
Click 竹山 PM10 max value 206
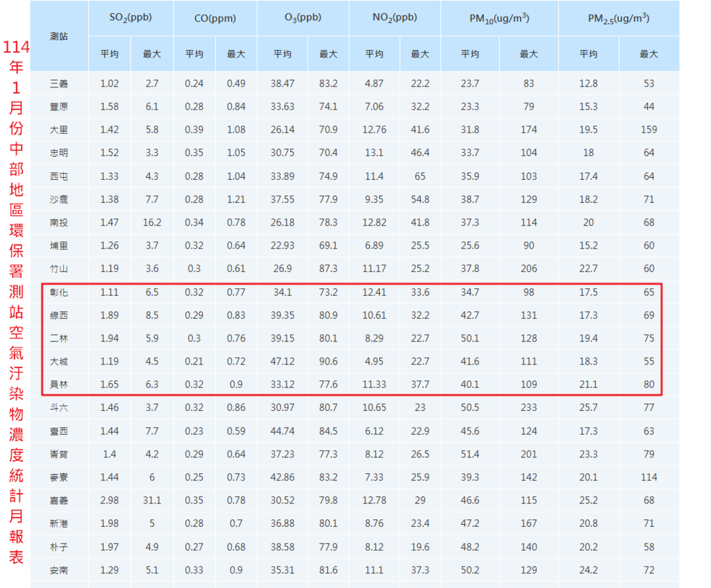(x=528, y=269)
